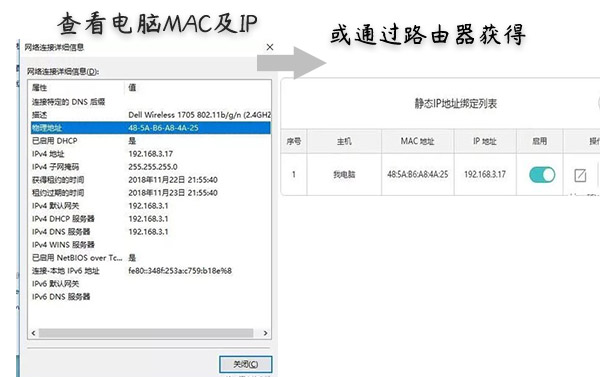Click the horizontal scrollbar right arrow
The height and width of the screenshot is (377, 600).
click(x=266, y=333)
